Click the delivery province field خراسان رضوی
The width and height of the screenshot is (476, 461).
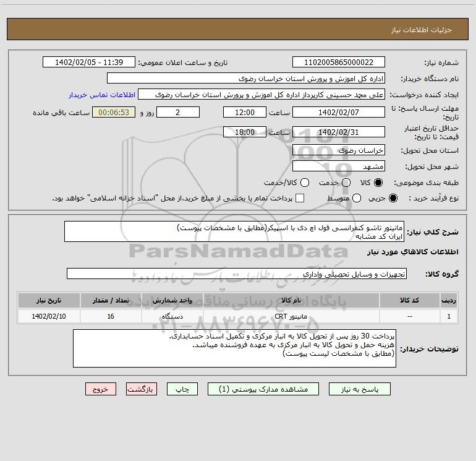(x=339, y=150)
